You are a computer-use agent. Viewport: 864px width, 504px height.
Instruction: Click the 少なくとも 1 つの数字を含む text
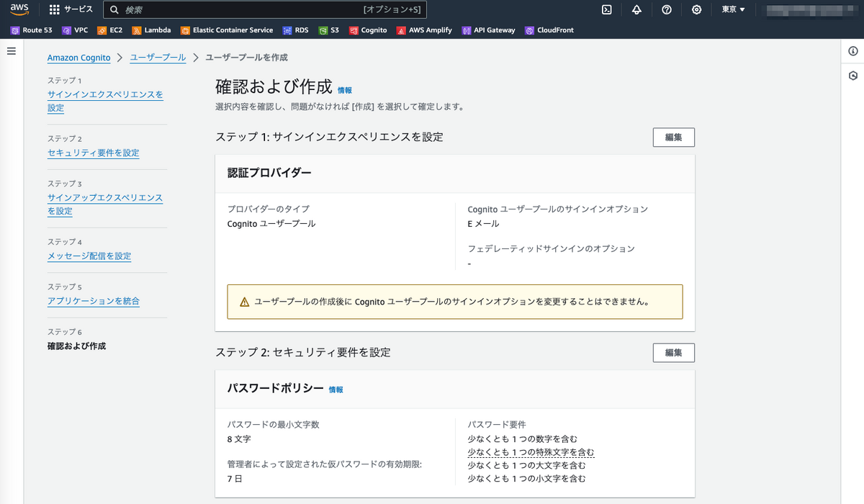523,438
